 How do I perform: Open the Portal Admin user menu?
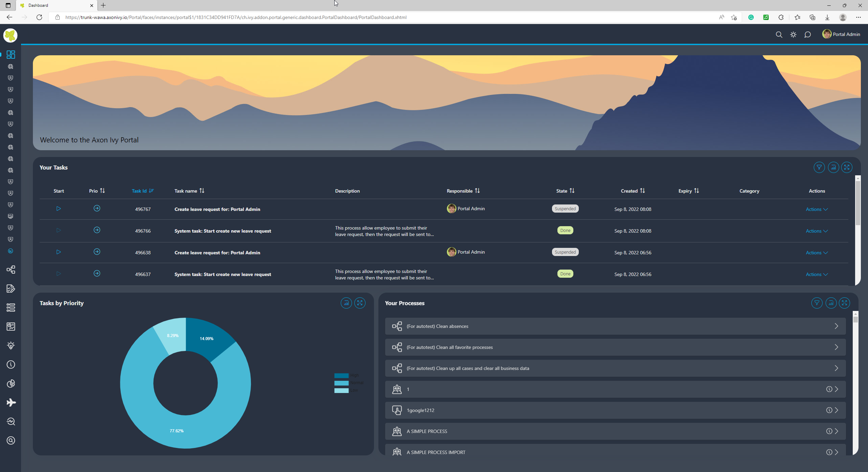click(x=842, y=34)
